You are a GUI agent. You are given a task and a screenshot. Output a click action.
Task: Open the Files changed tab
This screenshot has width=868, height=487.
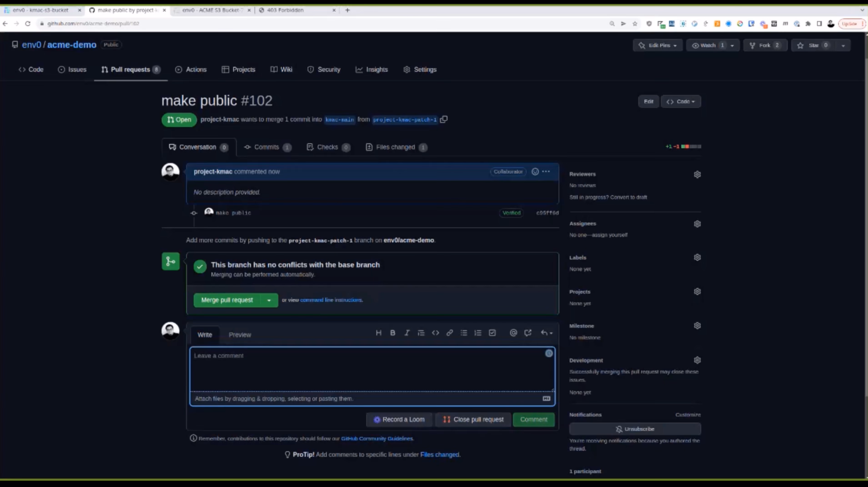pyautogui.click(x=396, y=147)
